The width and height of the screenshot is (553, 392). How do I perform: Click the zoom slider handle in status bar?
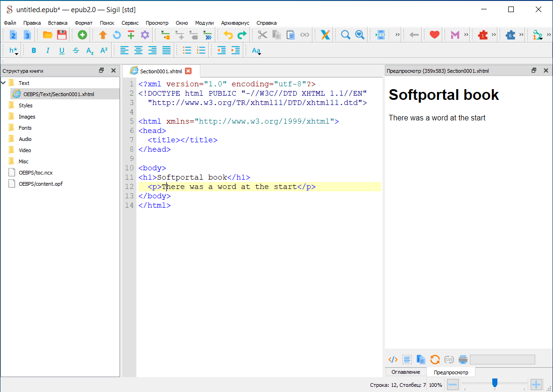(x=495, y=383)
